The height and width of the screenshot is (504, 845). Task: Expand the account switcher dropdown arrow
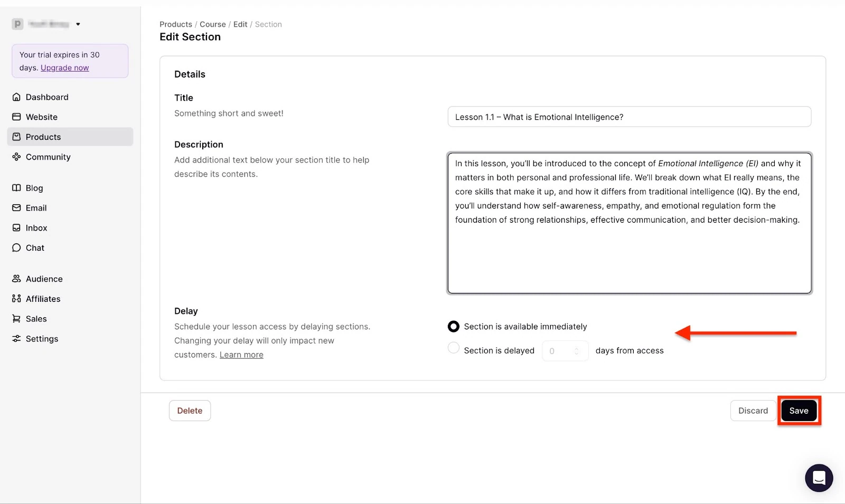78,24
